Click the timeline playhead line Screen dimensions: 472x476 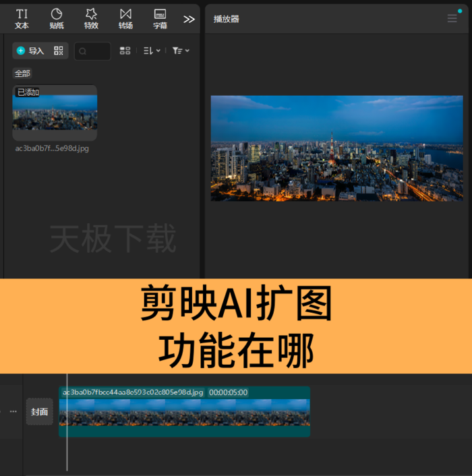pos(67,422)
